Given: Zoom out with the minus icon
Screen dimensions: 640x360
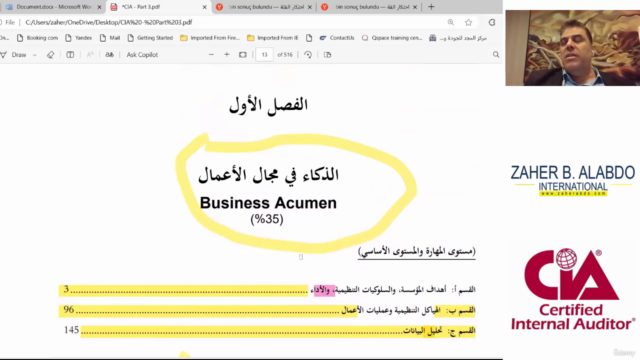Looking at the screenshot, I should (x=211, y=55).
